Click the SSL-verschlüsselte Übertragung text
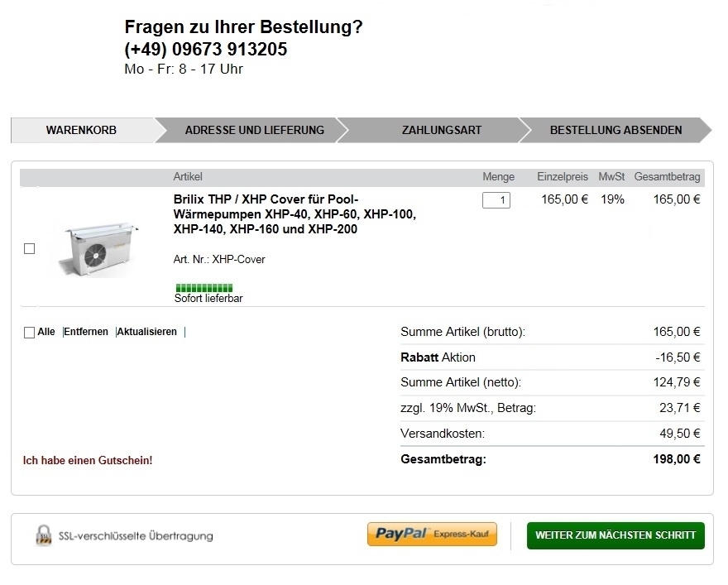Screen dimensions: 728x585 click(x=136, y=536)
